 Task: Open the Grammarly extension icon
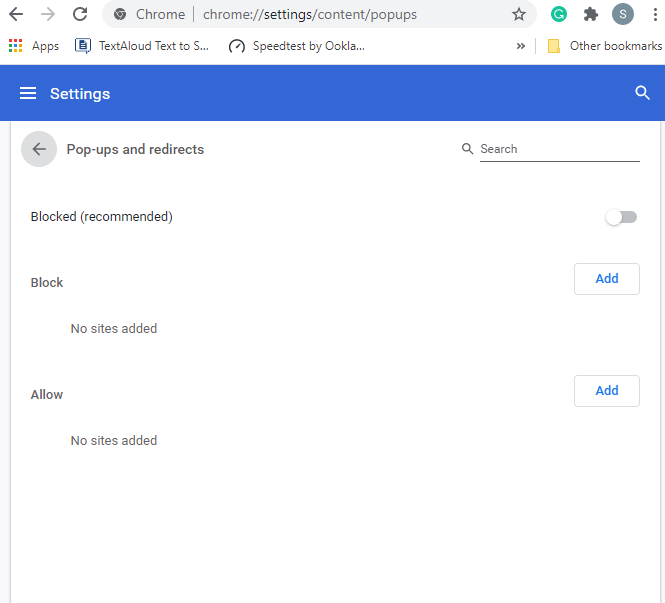tap(559, 14)
